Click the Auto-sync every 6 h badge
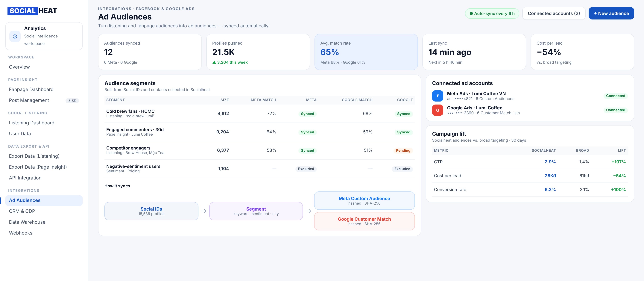The height and width of the screenshot is (281, 644). 492,13
